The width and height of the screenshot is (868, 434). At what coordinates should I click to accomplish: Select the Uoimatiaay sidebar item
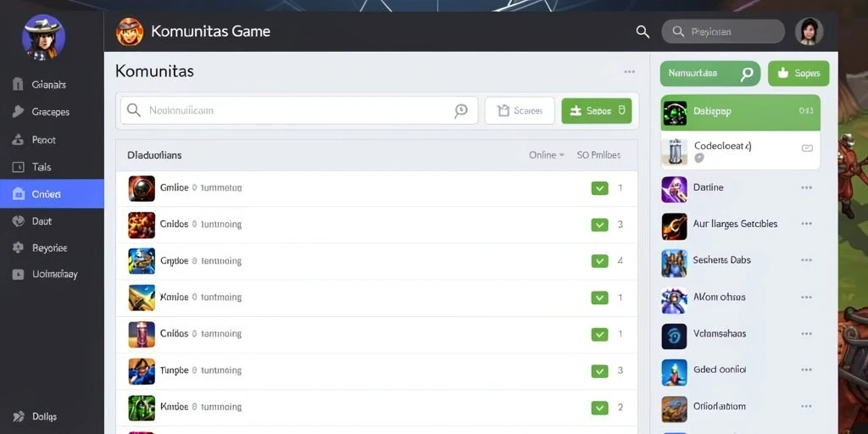click(x=52, y=274)
